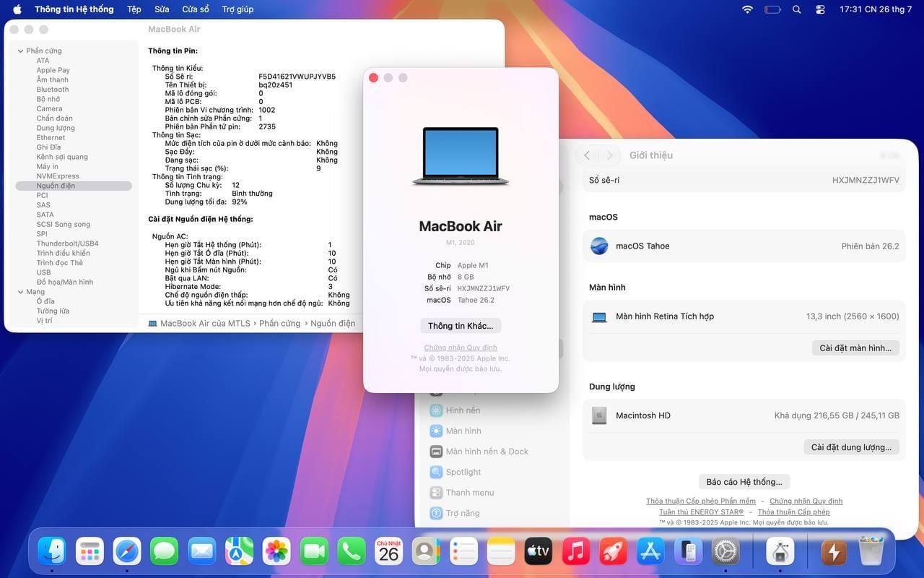
Task: Click the battery icon in menu bar
Action: (x=772, y=9)
